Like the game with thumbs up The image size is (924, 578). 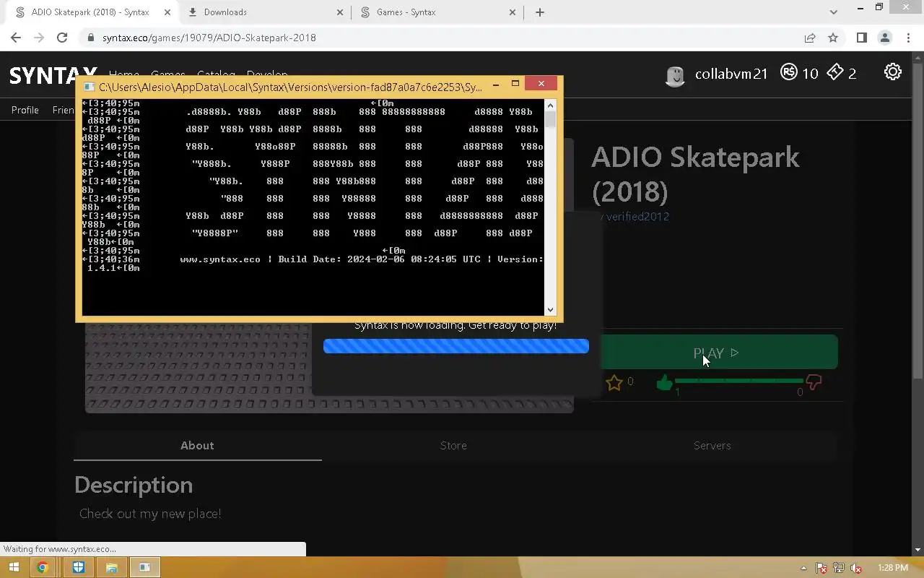[x=664, y=383]
